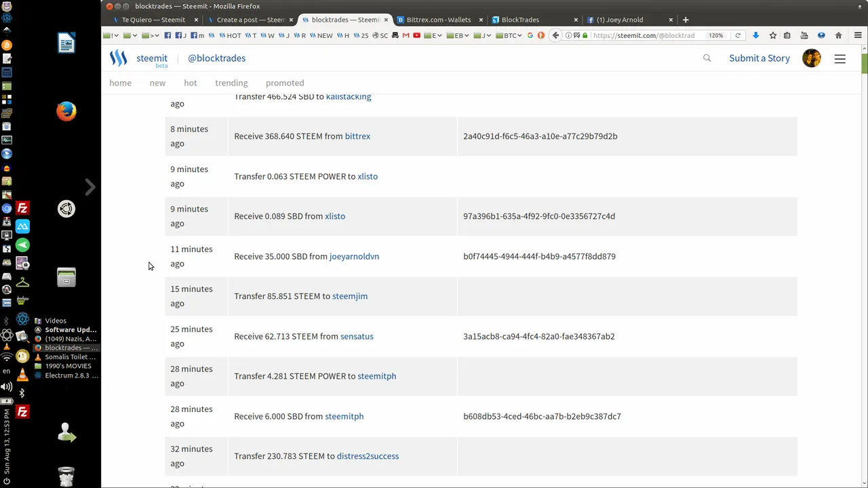
Task: Click the Gmail bookmark icon in the toolbar
Action: coord(406,35)
